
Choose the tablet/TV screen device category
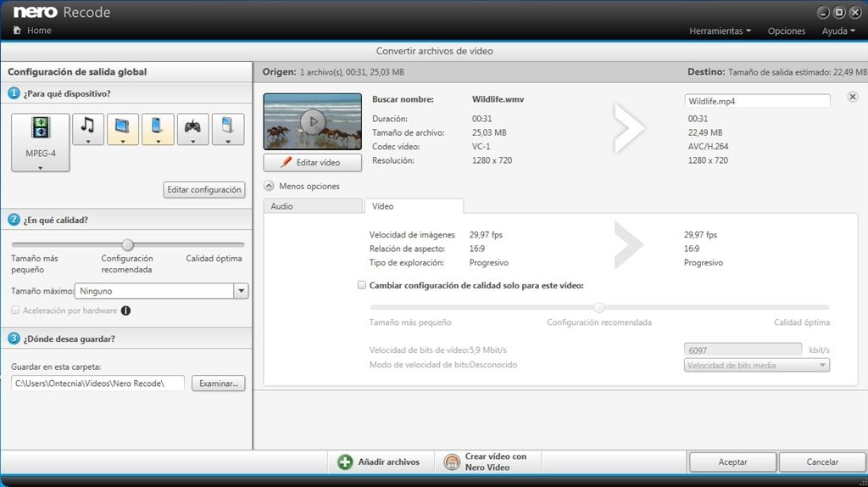(x=123, y=129)
